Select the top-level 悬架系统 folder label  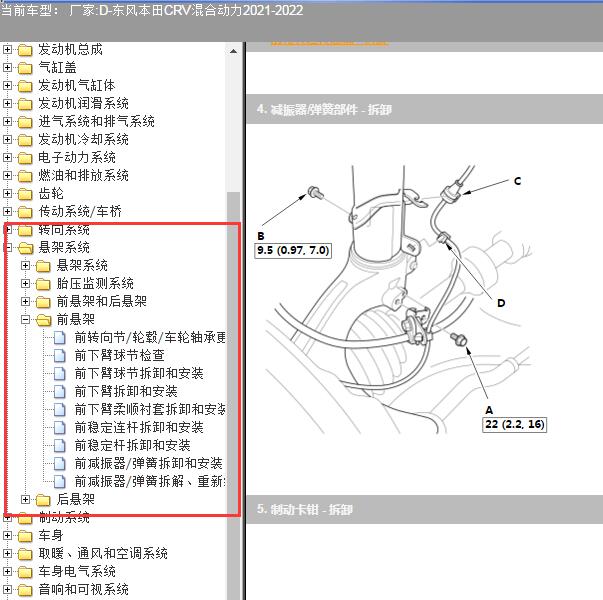(x=64, y=247)
